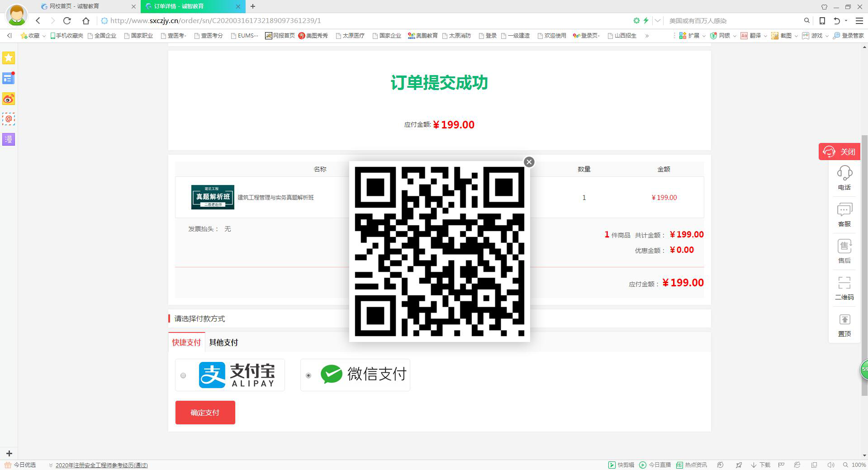Open the 手机收藏夹 bookmark

click(x=66, y=35)
